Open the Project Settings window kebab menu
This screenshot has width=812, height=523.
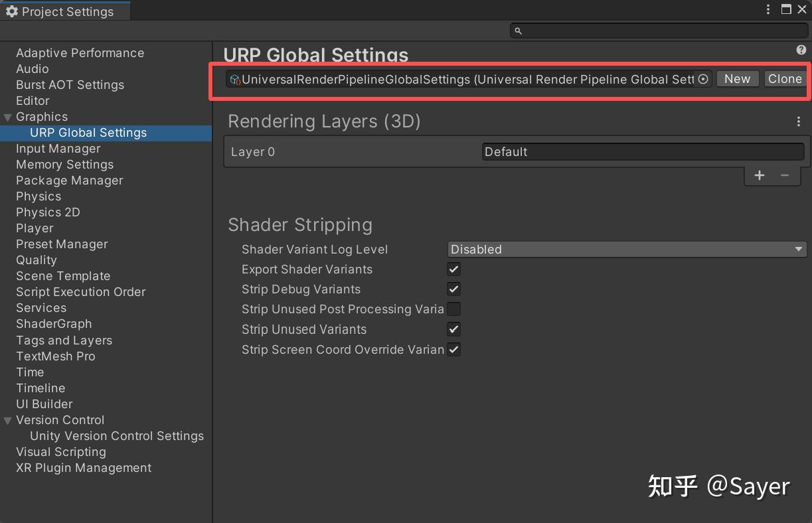click(x=768, y=9)
